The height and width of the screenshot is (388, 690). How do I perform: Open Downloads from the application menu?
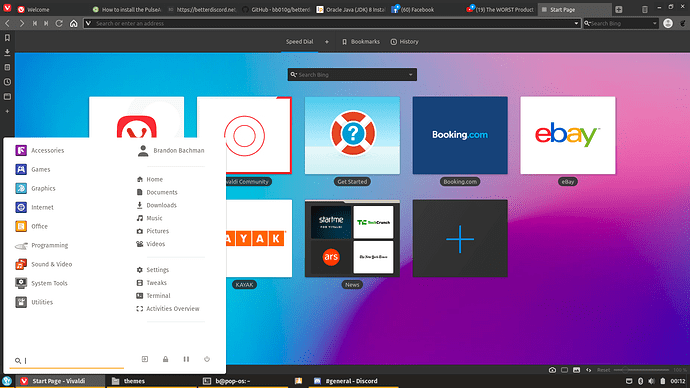pos(157,205)
